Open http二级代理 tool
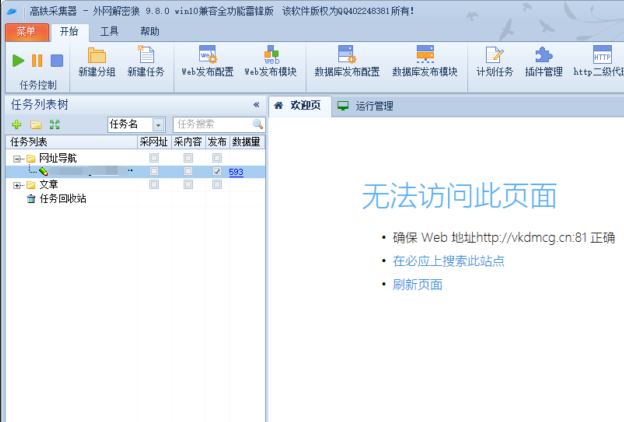Image resolution: width=624 pixels, height=422 pixels. tap(599, 61)
